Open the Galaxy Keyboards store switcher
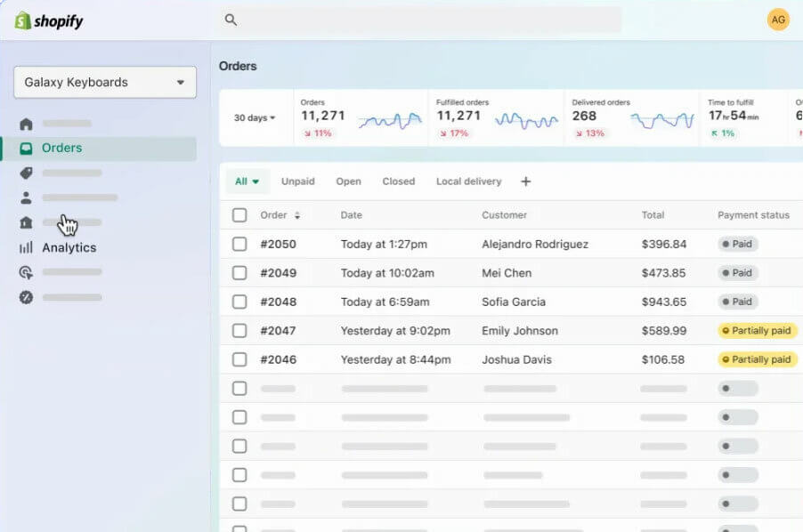 (104, 82)
